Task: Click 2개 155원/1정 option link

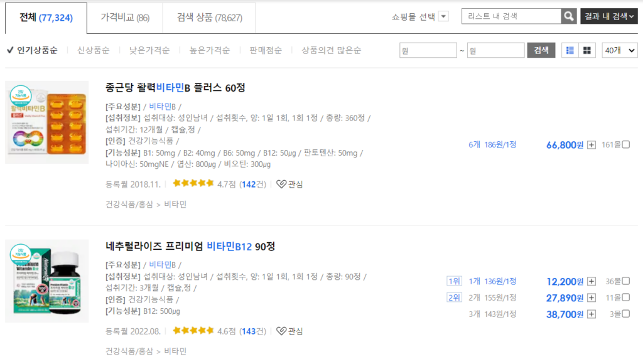Action: pyautogui.click(x=492, y=297)
